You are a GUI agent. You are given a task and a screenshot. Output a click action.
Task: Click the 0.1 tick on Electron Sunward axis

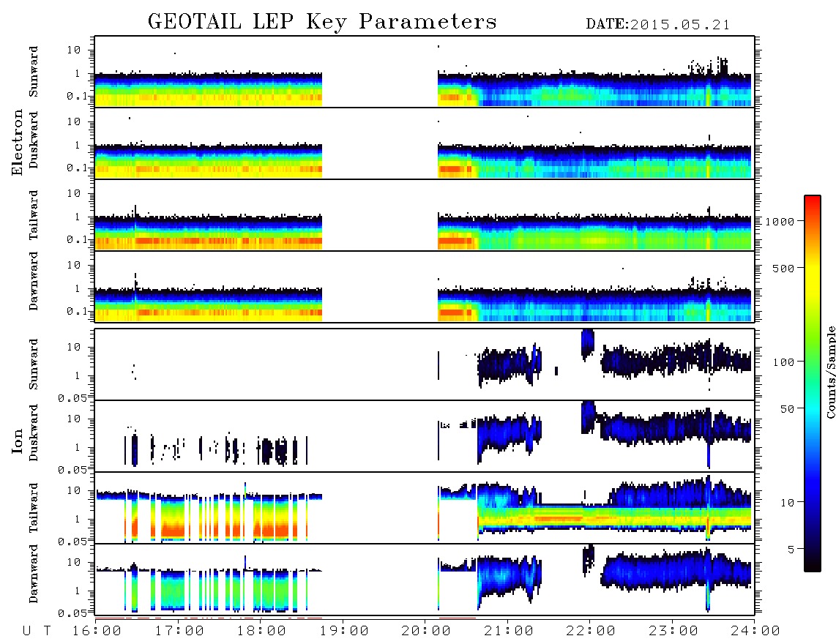click(x=79, y=96)
